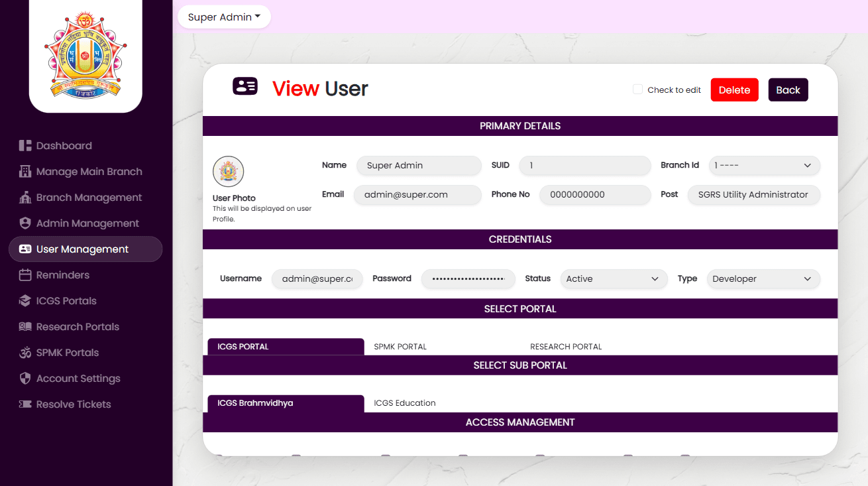Click the ICGS Portals icon

click(25, 301)
